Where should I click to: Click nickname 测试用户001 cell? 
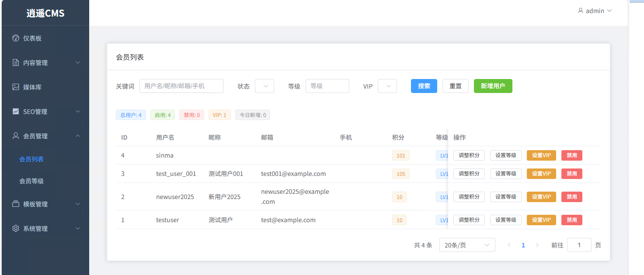(x=226, y=174)
